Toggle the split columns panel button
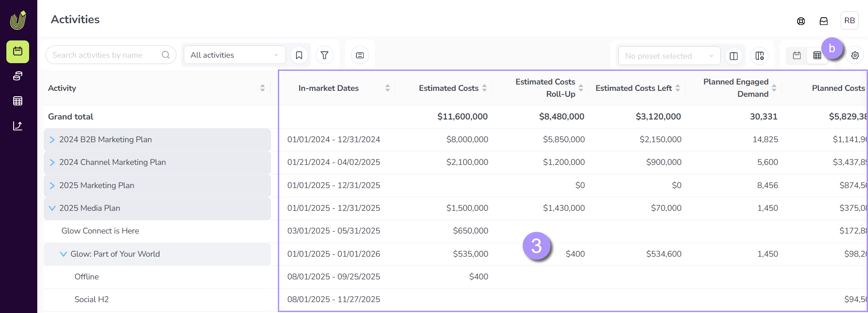Screen dimensions: 868x313 coord(733,56)
